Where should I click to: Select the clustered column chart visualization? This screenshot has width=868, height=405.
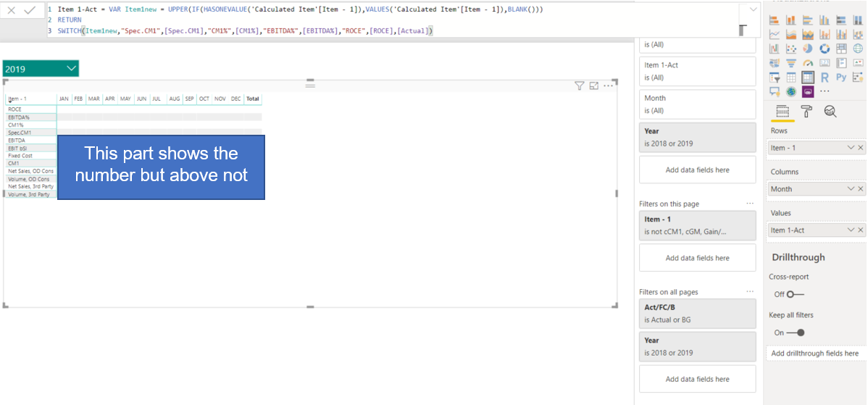click(x=825, y=20)
